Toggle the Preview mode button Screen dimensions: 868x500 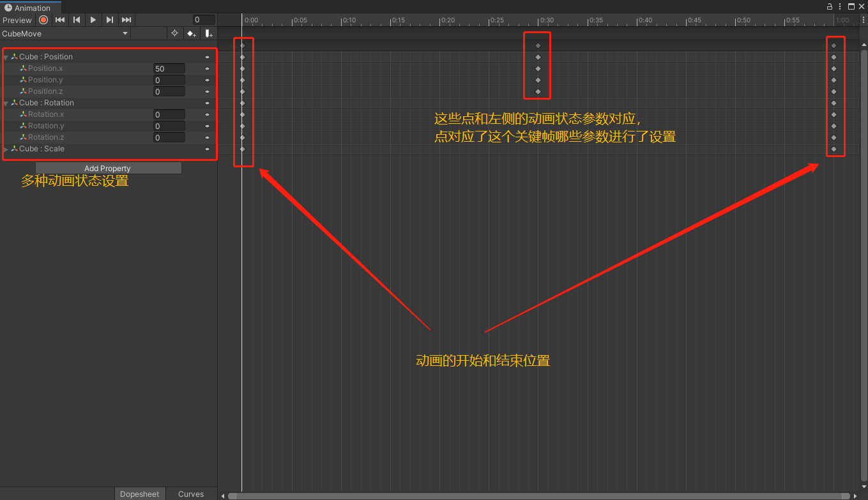(17, 20)
